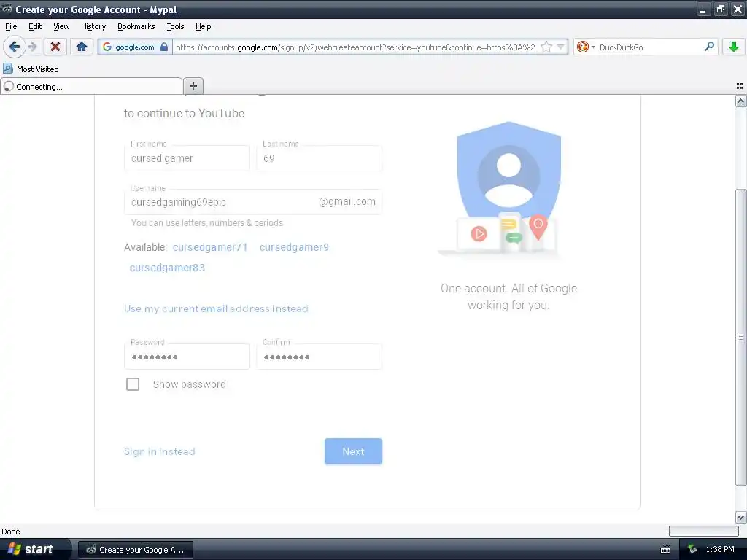Bookmark this page with the star icon
This screenshot has height=560, width=747.
[x=546, y=47]
